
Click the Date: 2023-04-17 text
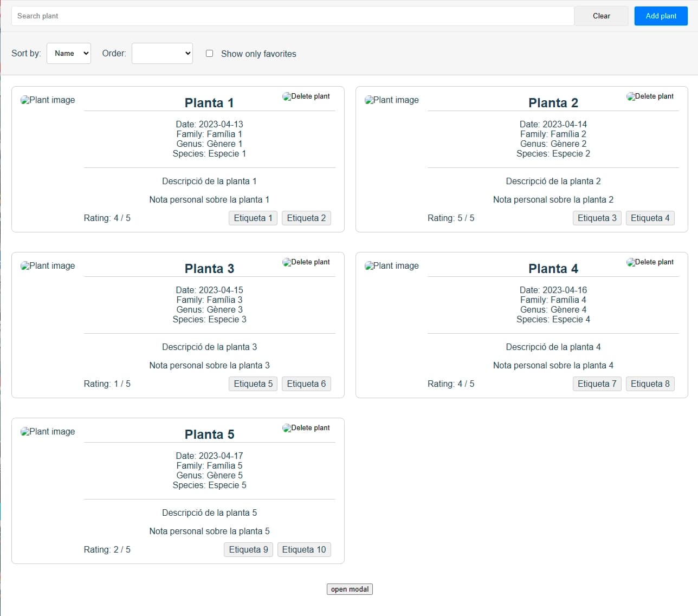(209, 456)
